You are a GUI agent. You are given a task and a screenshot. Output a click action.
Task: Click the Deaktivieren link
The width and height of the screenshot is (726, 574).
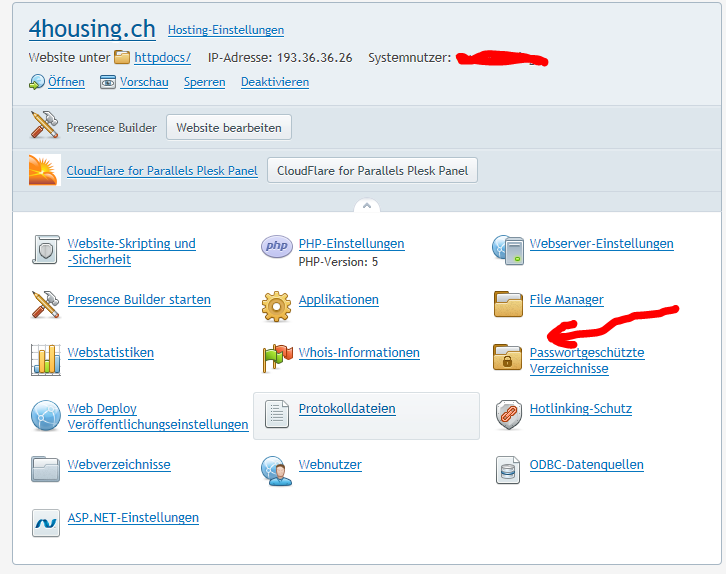click(275, 82)
